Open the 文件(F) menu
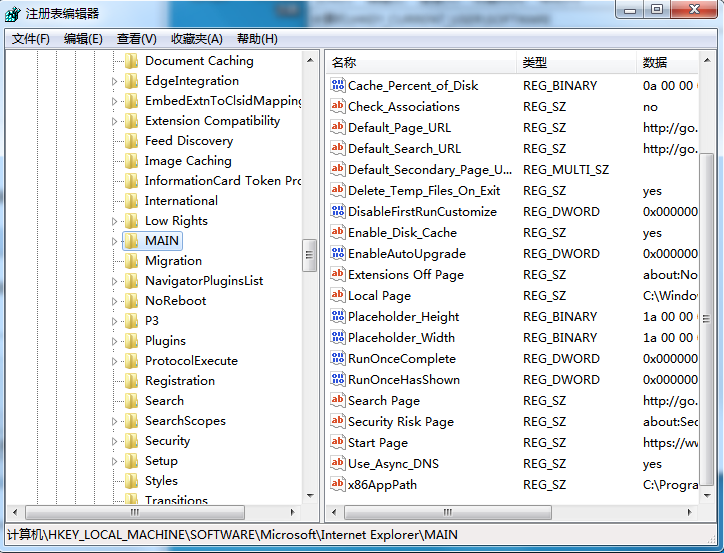Viewport: 724px width, 553px height. pos(30,39)
